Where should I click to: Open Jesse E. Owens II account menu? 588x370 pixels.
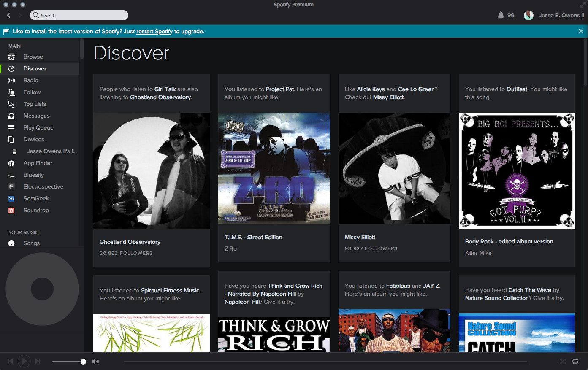(561, 15)
